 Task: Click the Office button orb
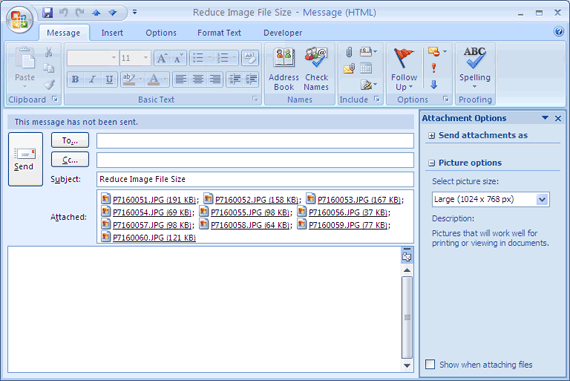tap(19, 19)
